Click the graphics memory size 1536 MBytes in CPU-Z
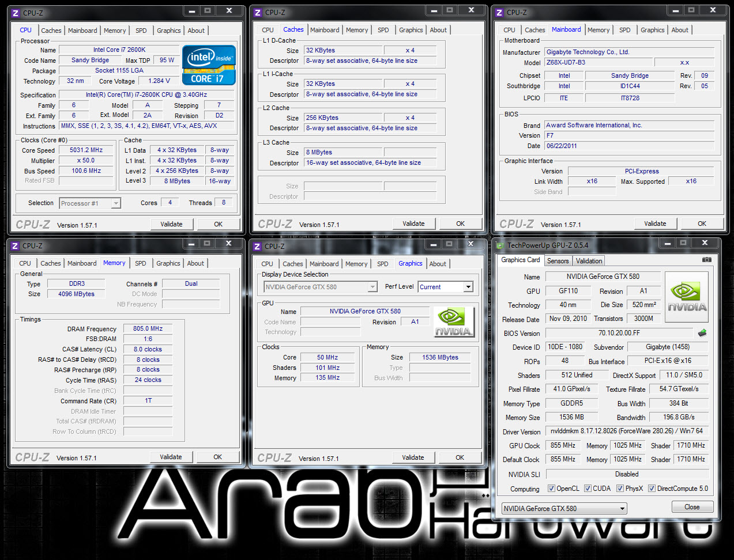 [x=440, y=357]
